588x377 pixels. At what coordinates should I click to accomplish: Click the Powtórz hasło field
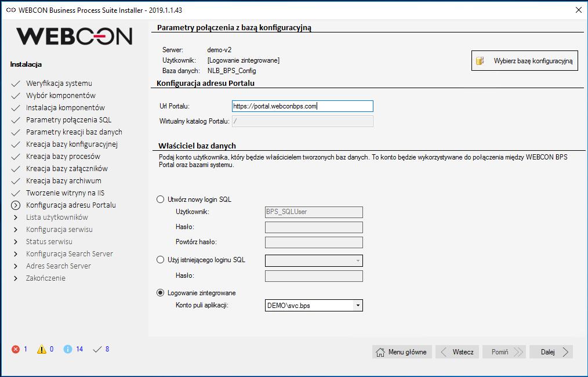pyautogui.click(x=314, y=242)
